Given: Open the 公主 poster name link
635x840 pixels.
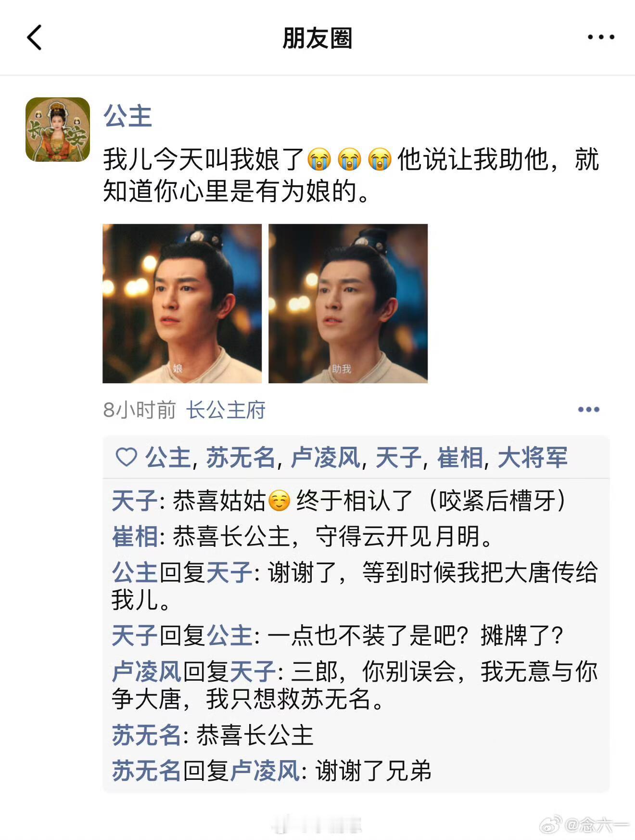Looking at the screenshot, I should [x=127, y=116].
